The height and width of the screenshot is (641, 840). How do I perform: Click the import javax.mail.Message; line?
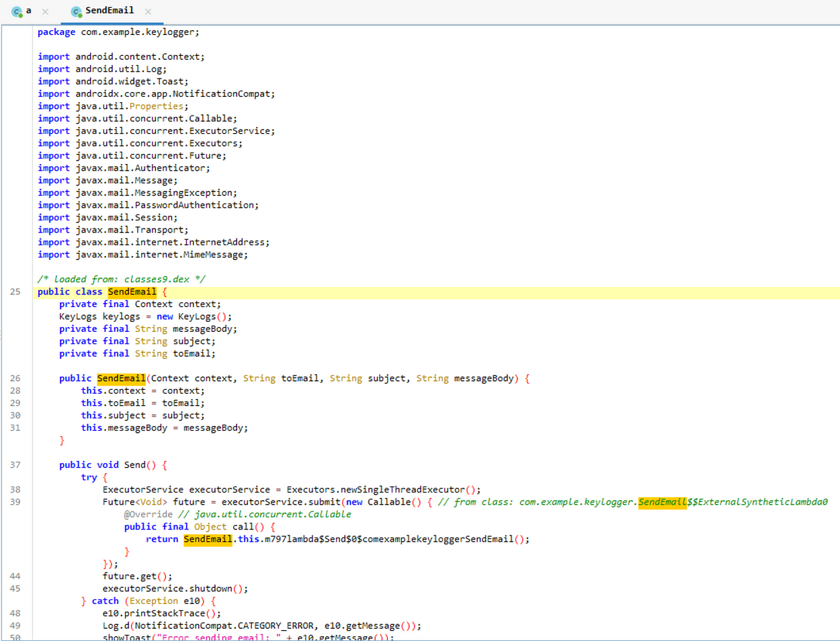tap(108, 181)
